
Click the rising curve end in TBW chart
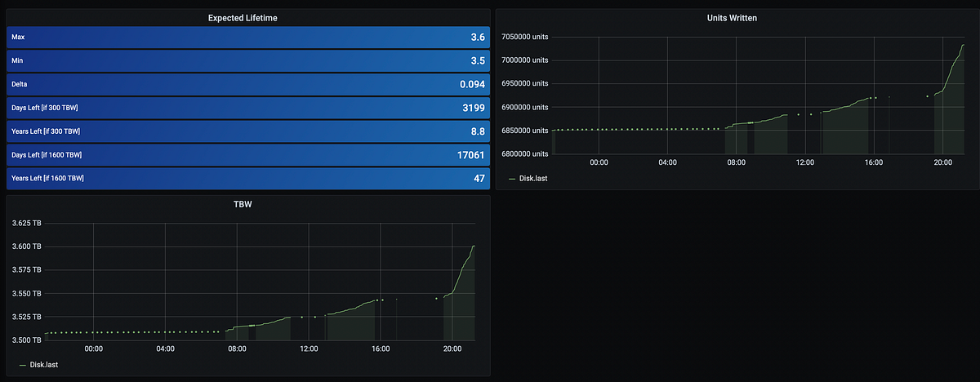point(474,247)
